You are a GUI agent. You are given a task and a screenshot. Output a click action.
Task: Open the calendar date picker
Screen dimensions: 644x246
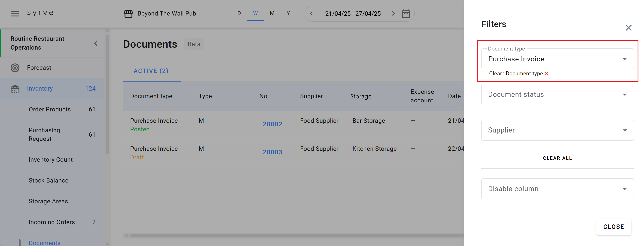tap(406, 13)
